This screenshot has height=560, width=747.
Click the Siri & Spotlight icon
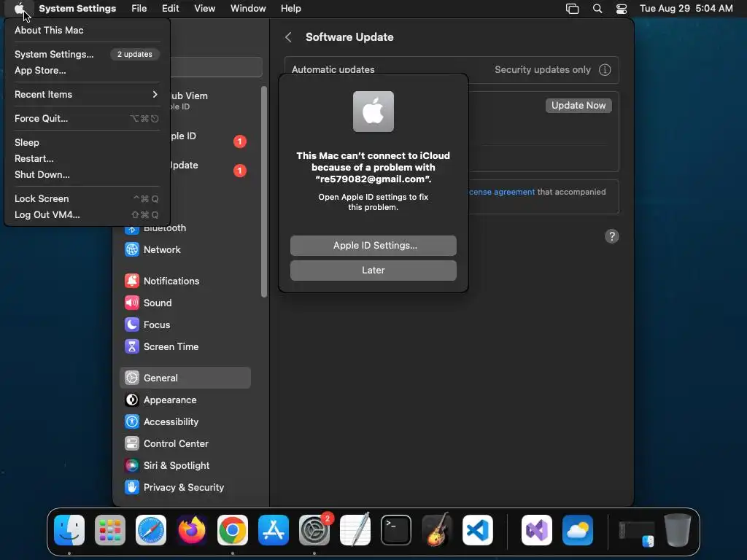tap(132, 465)
